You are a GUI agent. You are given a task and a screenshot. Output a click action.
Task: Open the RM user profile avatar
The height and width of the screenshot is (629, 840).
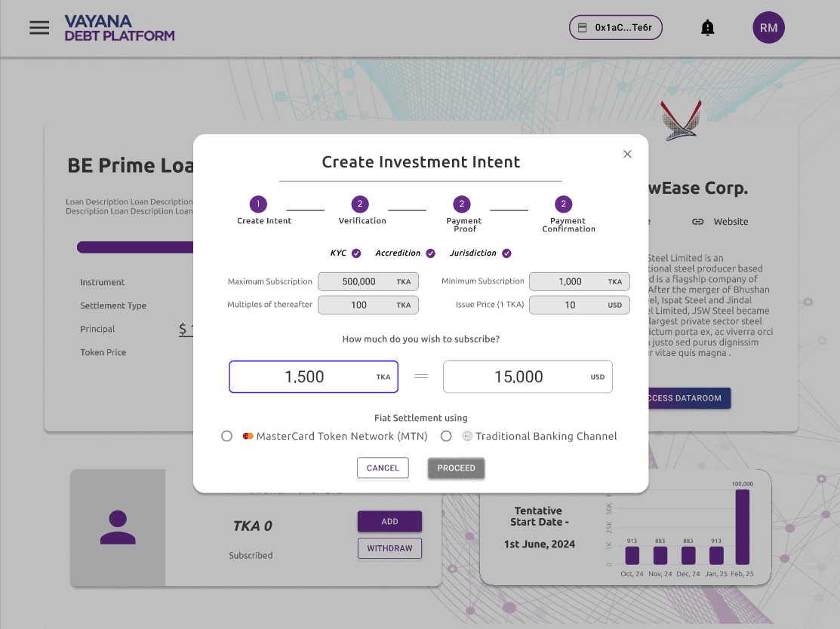click(768, 27)
